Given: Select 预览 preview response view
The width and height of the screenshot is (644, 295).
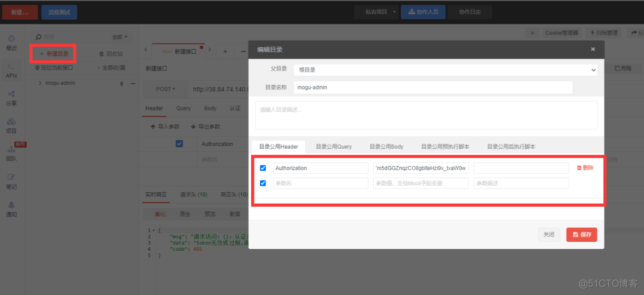Looking at the screenshot, I should [210, 214].
